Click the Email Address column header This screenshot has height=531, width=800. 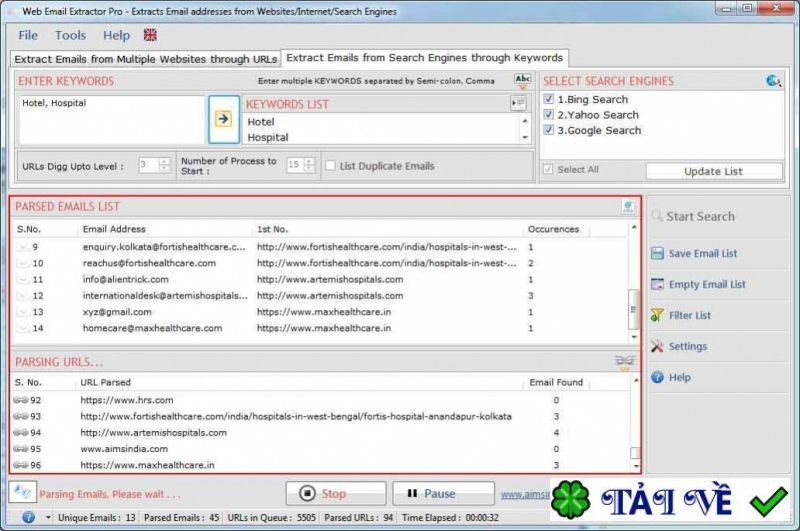[x=114, y=229]
